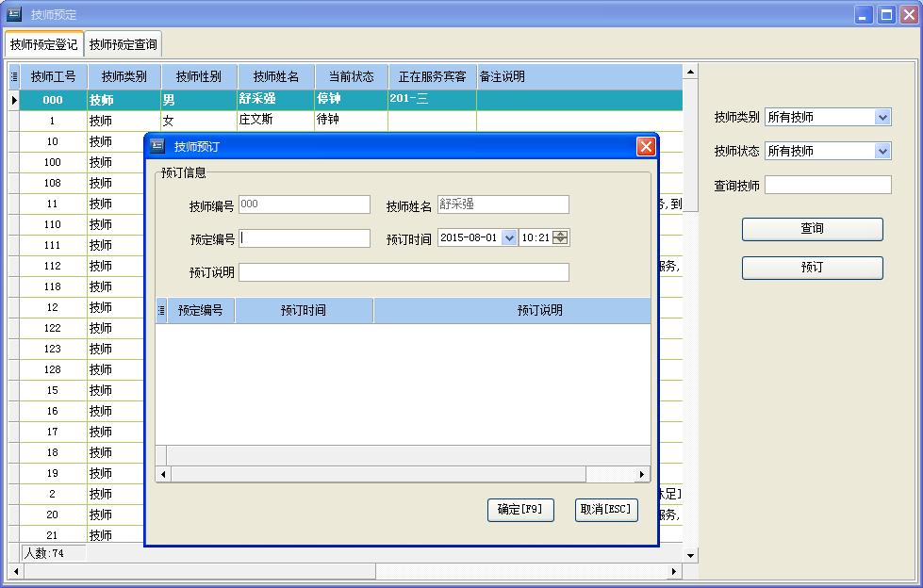The width and height of the screenshot is (923, 588).
Task: Click the 确定[F9] confirm button
Action: coord(519,510)
